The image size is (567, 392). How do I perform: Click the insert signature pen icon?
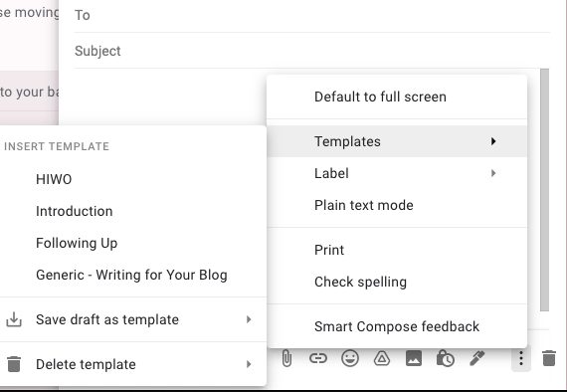pyautogui.click(x=476, y=358)
